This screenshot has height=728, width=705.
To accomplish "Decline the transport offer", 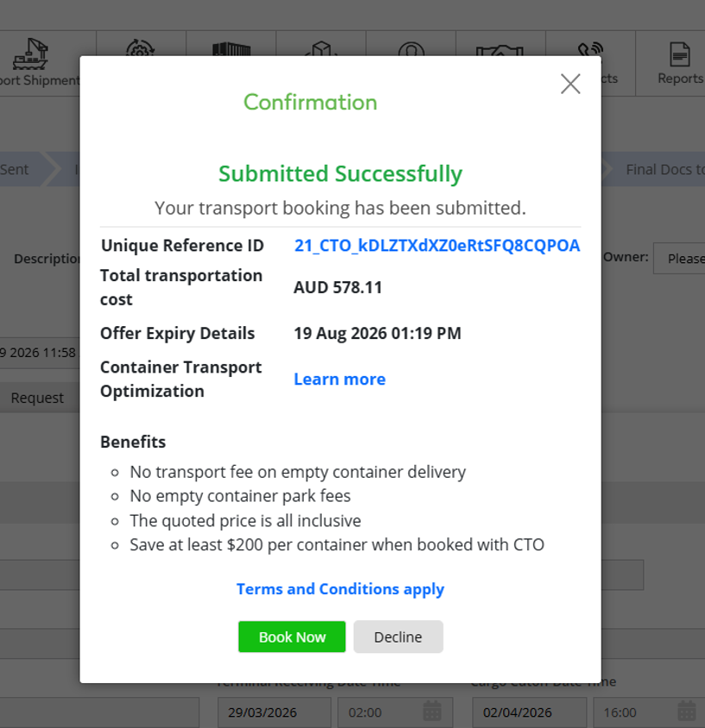I will [x=398, y=637].
